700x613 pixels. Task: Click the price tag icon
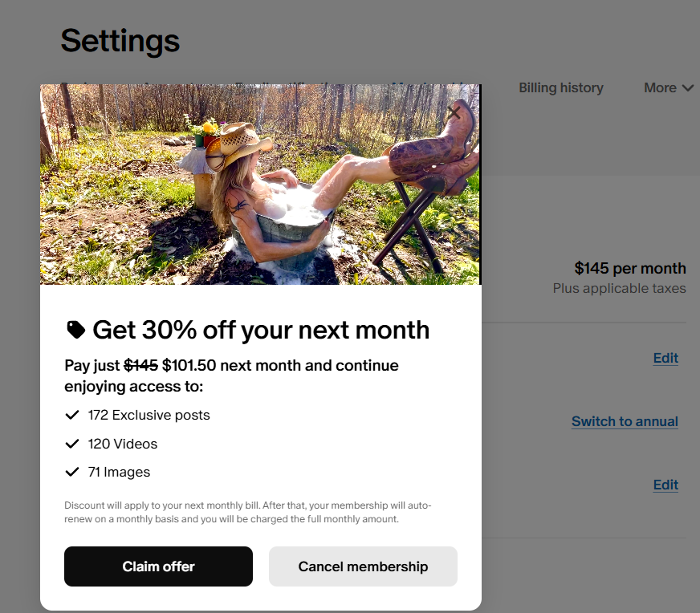pos(75,330)
